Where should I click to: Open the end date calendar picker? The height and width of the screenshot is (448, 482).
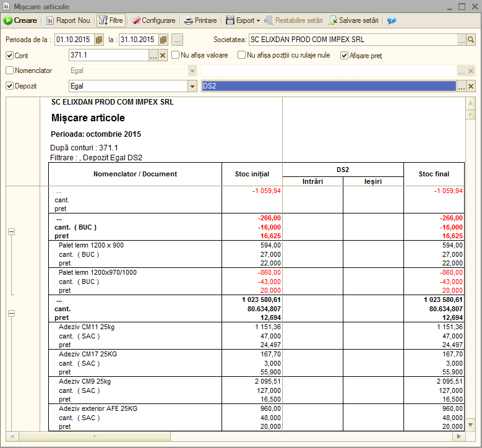(163, 40)
